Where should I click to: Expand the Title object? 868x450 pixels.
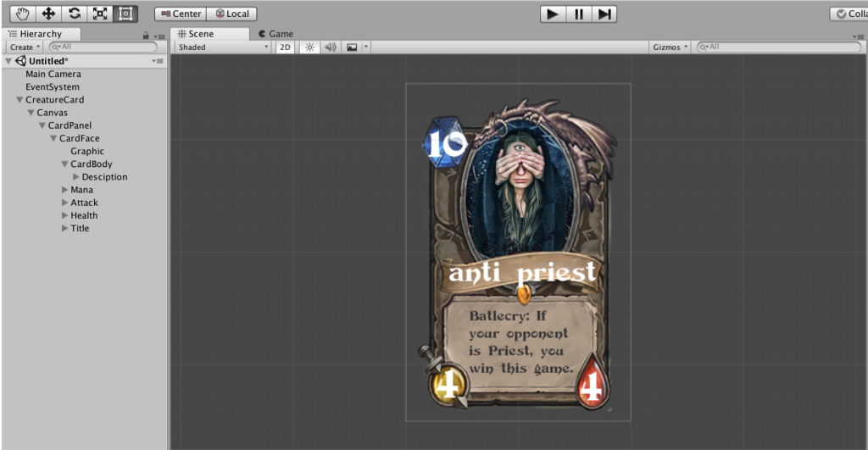64,228
